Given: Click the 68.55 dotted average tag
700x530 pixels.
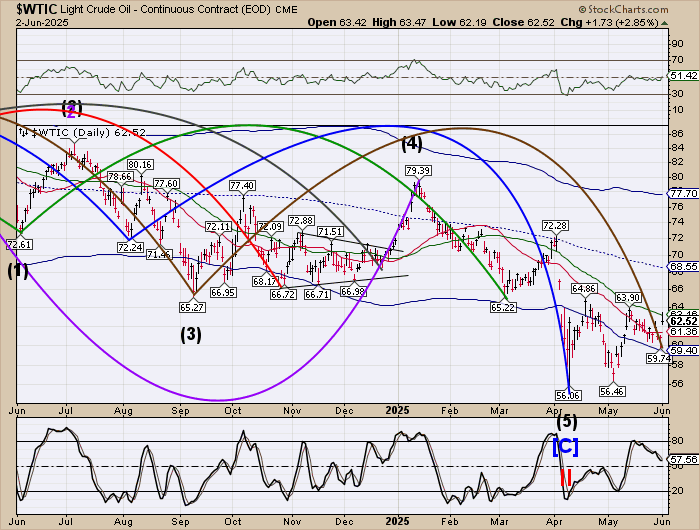Looking at the screenshot, I should 683,267.
